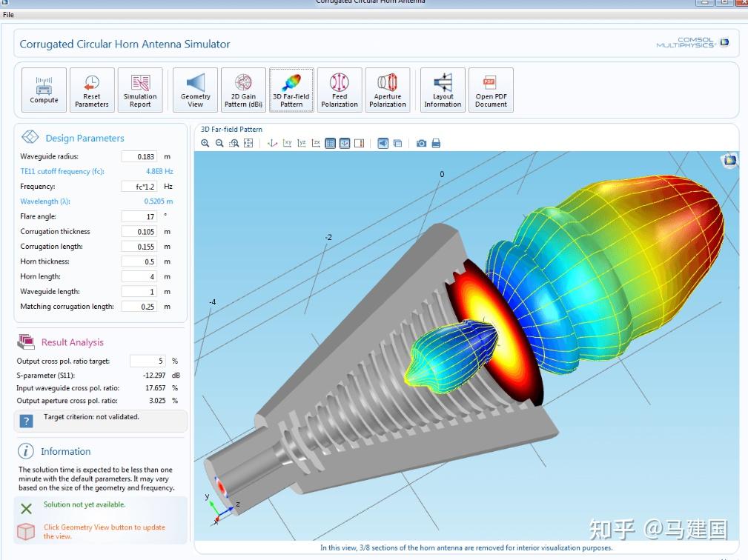Open the Feed Polarization plot

340,89
